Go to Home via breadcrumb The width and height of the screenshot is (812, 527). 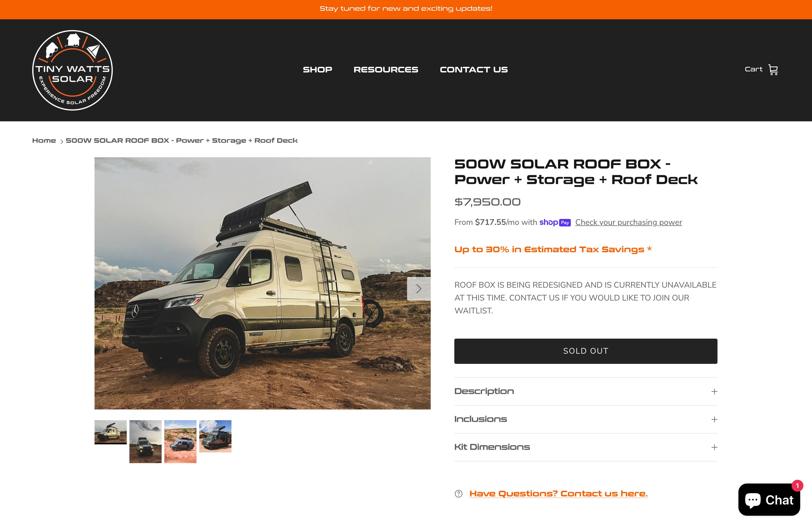coord(44,140)
